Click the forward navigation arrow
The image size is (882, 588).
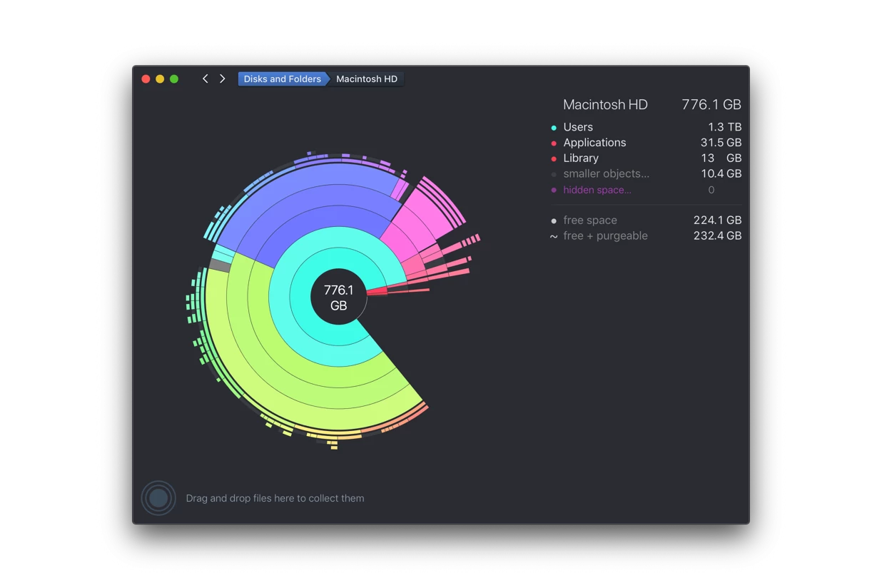click(x=223, y=78)
